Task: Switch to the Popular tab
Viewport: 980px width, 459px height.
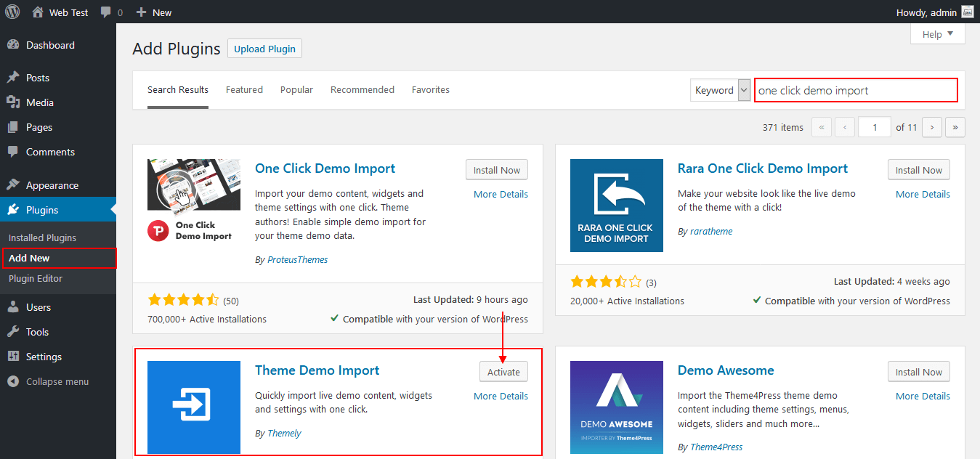Action: (x=296, y=89)
